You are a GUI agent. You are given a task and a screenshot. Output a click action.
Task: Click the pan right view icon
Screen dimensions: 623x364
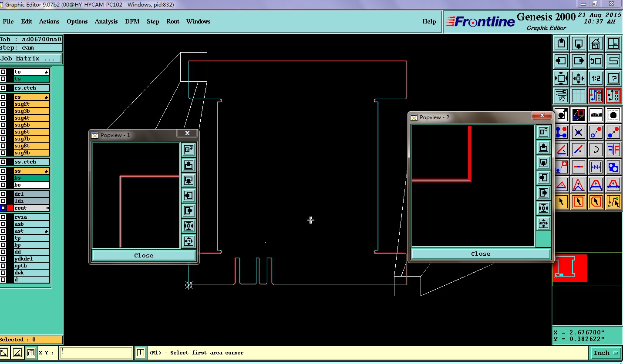tap(579, 61)
